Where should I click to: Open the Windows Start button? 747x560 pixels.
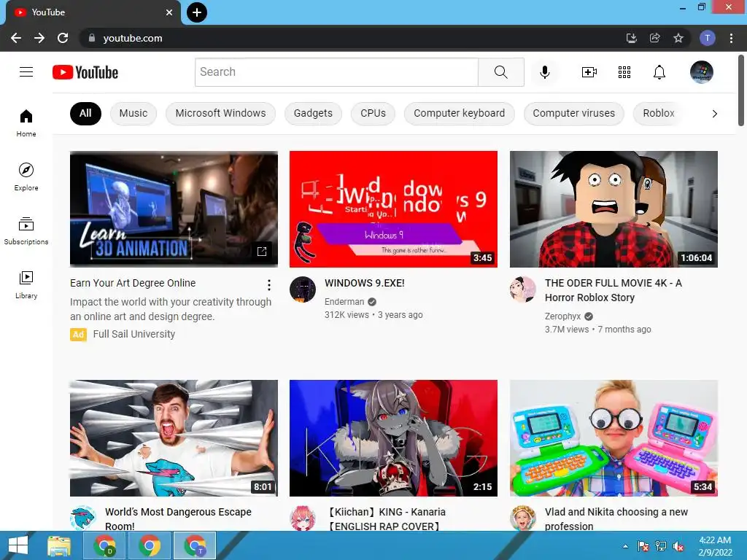tap(18, 545)
